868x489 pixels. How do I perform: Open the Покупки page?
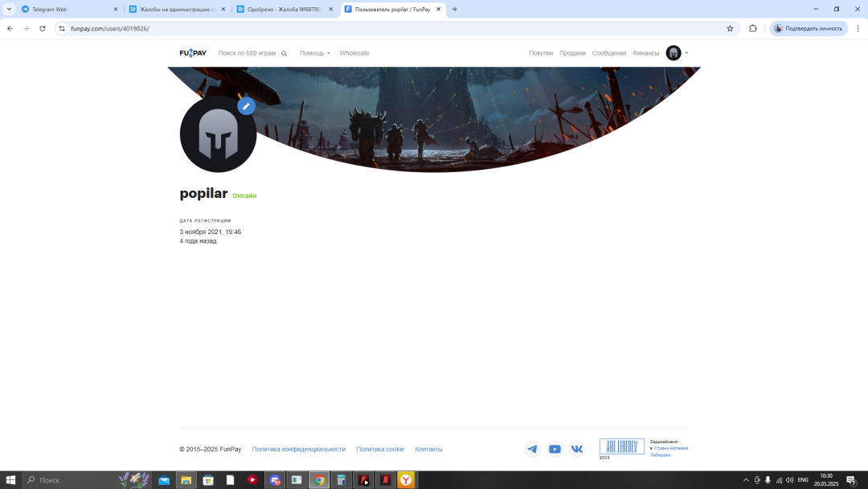coord(541,53)
